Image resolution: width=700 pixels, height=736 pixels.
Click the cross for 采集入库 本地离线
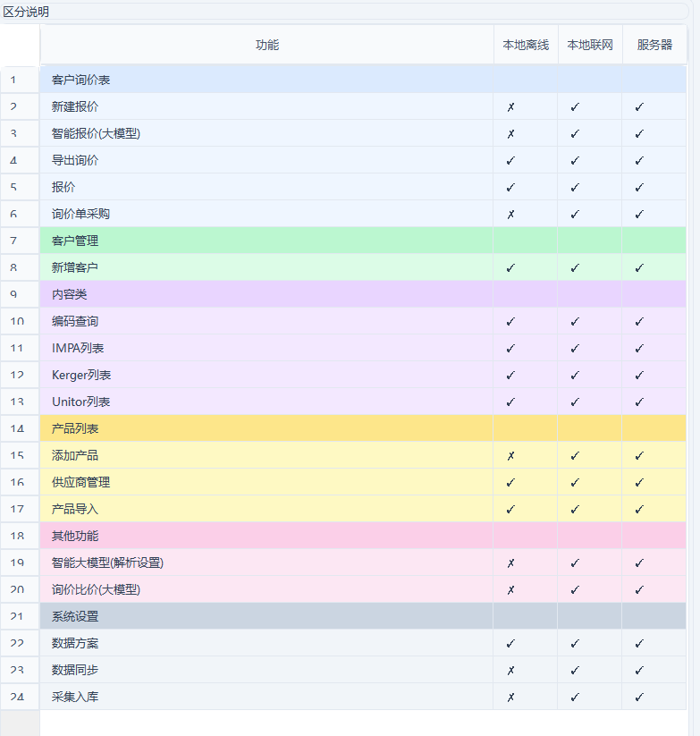tap(511, 697)
